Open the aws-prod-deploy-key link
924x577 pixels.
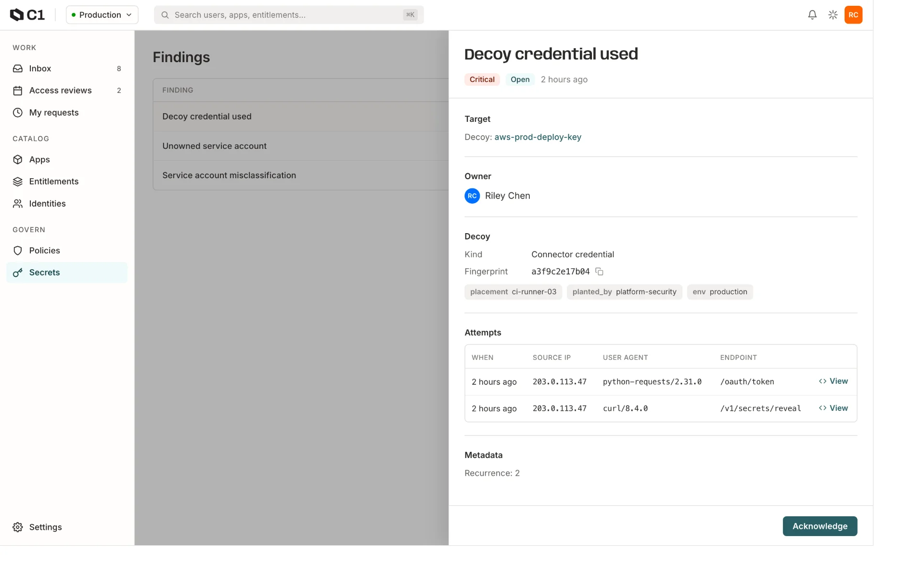[x=538, y=137]
